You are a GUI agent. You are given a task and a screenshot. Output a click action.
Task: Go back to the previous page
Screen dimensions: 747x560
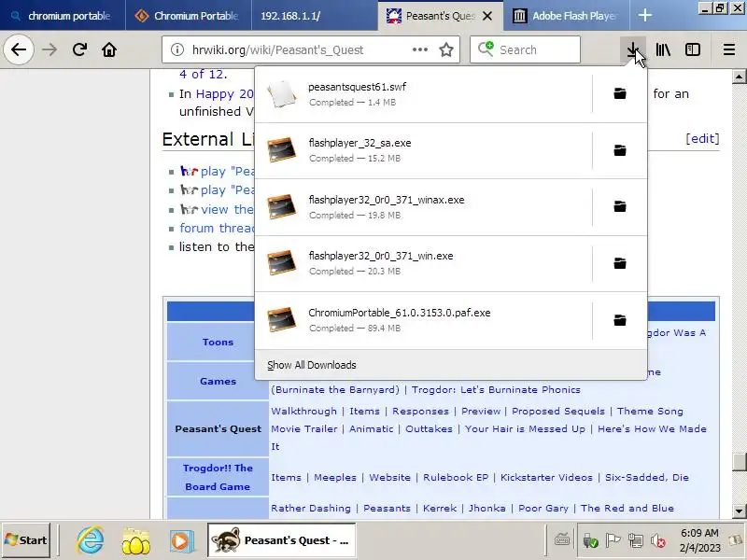19,49
